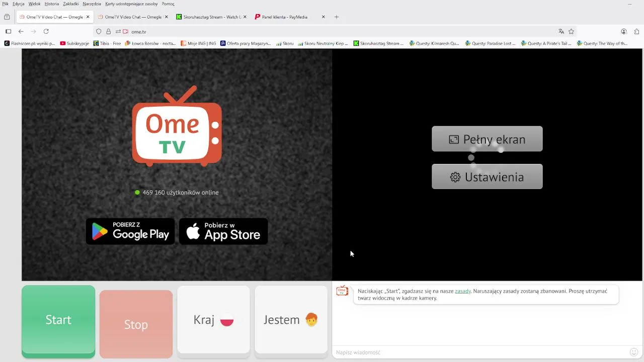This screenshot has height=362, width=644.
Task: Open the Łowca Bossów bookmark
Action: click(x=150, y=43)
